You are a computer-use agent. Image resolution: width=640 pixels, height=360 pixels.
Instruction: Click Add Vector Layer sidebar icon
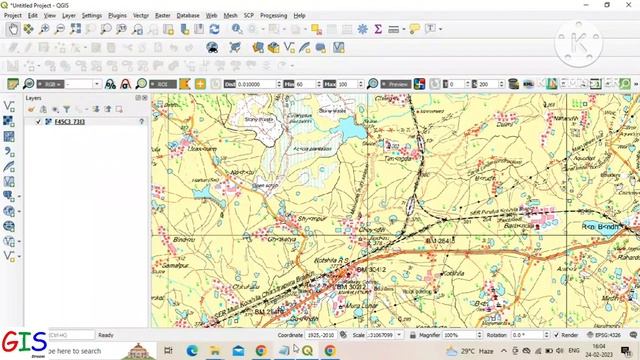tap(9, 107)
